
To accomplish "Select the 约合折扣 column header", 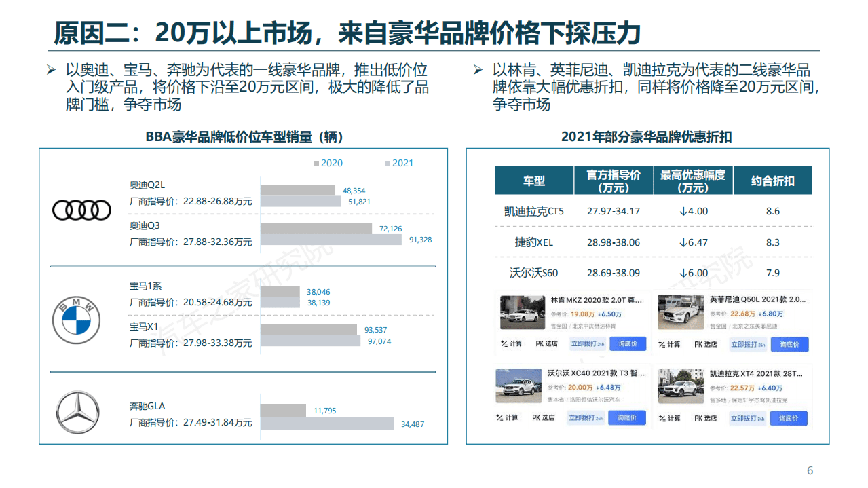I will click(772, 180).
